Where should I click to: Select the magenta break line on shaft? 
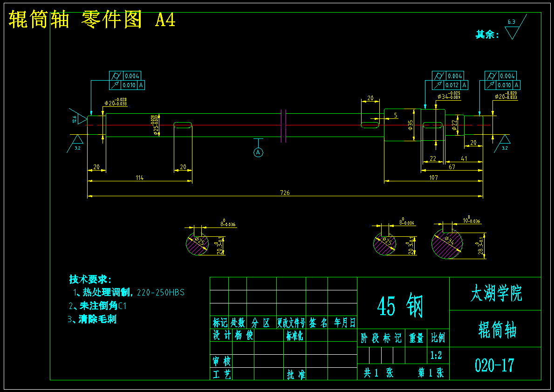(283, 126)
